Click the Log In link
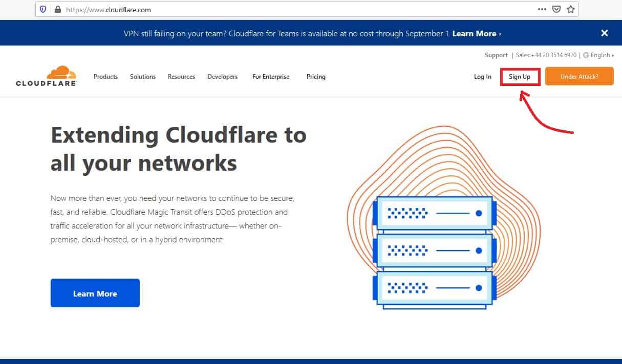Image resolution: width=622 pixels, height=364 pixels. pyautogui.click(x=482, y=77)
